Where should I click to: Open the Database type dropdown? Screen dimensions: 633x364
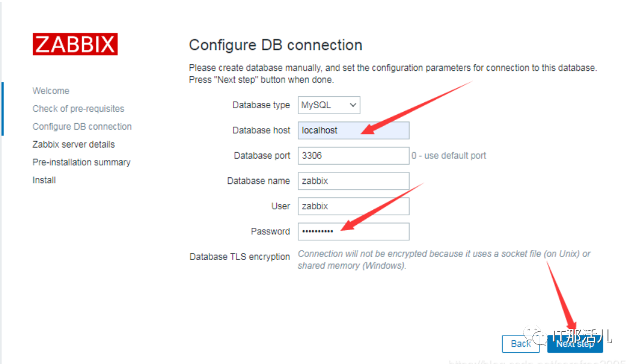(x=329, y=105)
